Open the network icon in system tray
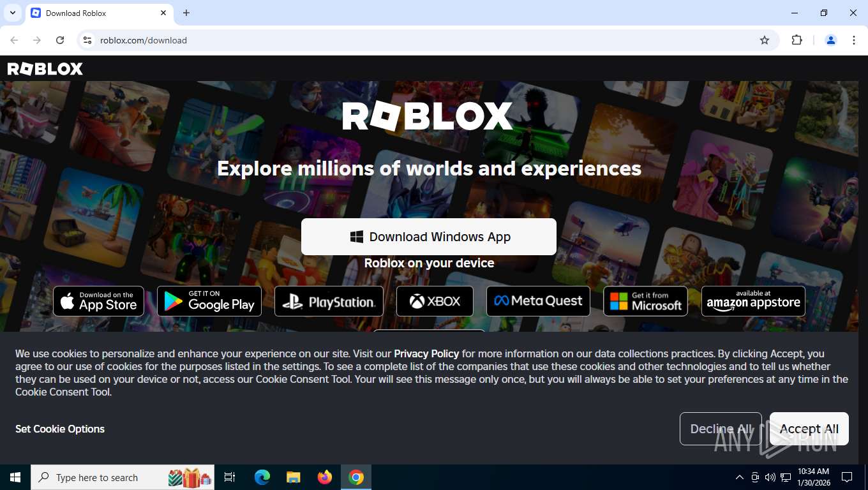Screen dimensions: 868x490 pos(786,477)
